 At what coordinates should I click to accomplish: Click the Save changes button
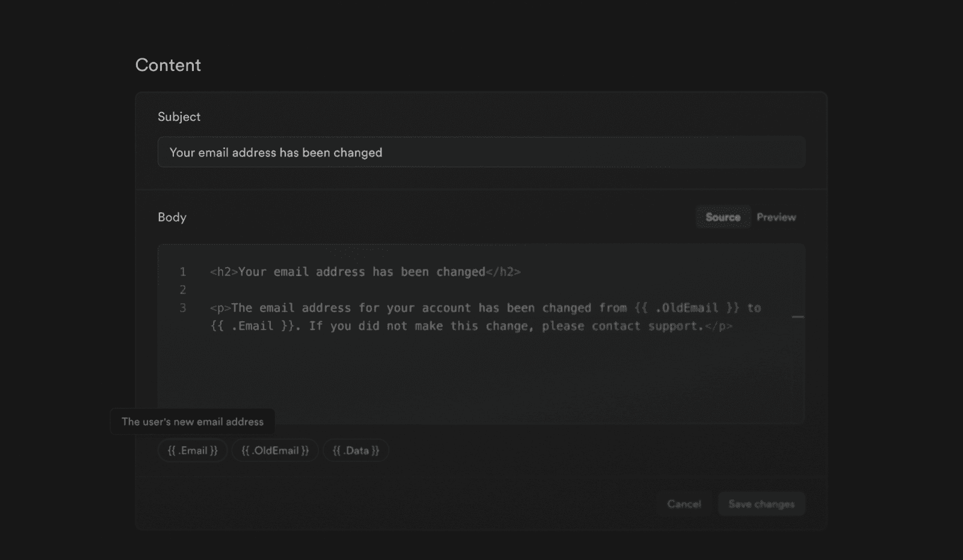click(761, 504)
